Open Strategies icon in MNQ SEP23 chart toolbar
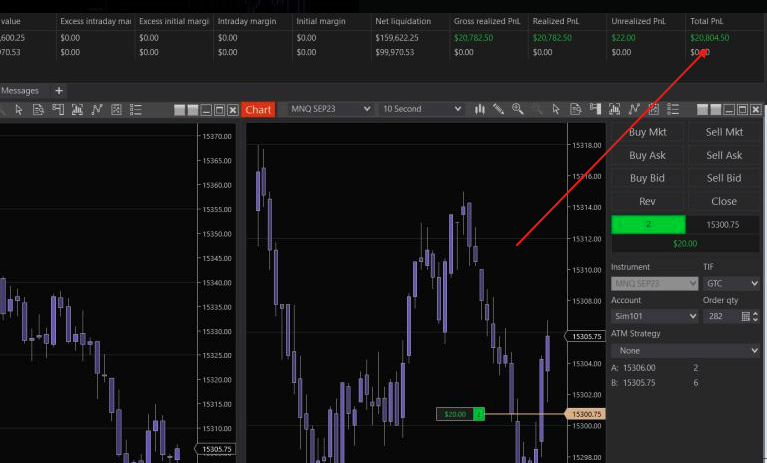The height and width of the screenshot is (463, 767). coord(654,110)
